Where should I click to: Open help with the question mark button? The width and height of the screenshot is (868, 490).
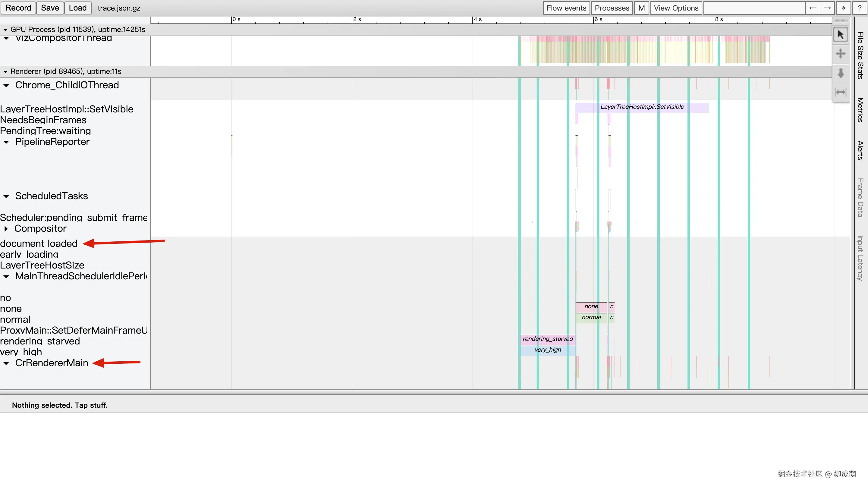[x=860, y=8]
